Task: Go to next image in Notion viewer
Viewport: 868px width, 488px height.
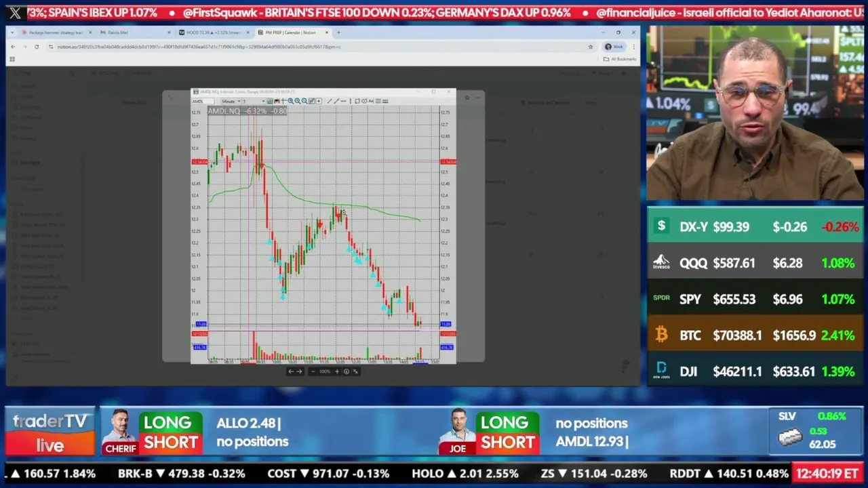Action: click(x=300, y=371)
